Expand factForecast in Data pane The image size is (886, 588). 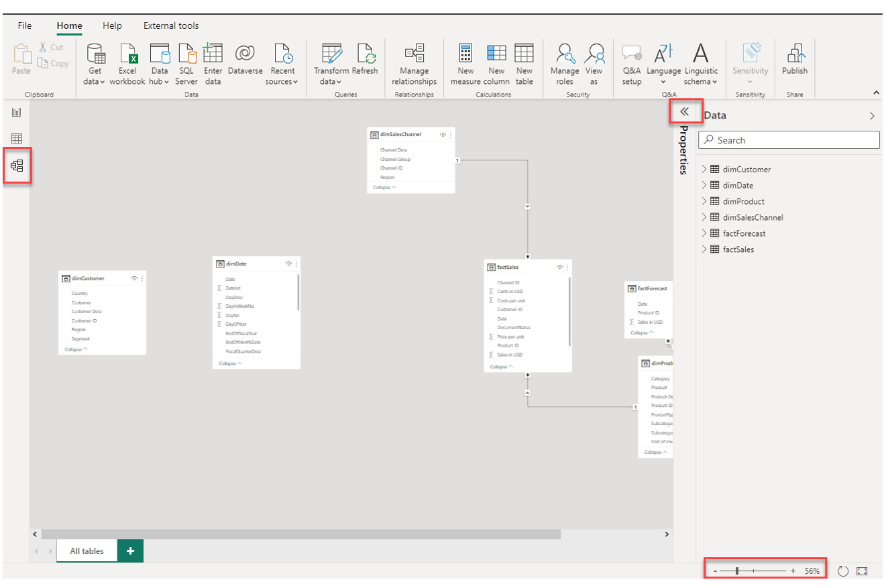tap(704, 233)
